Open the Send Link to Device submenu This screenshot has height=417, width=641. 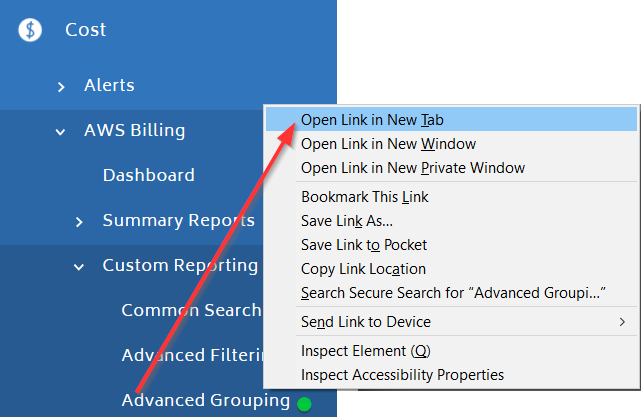click(x=451, y=322)
